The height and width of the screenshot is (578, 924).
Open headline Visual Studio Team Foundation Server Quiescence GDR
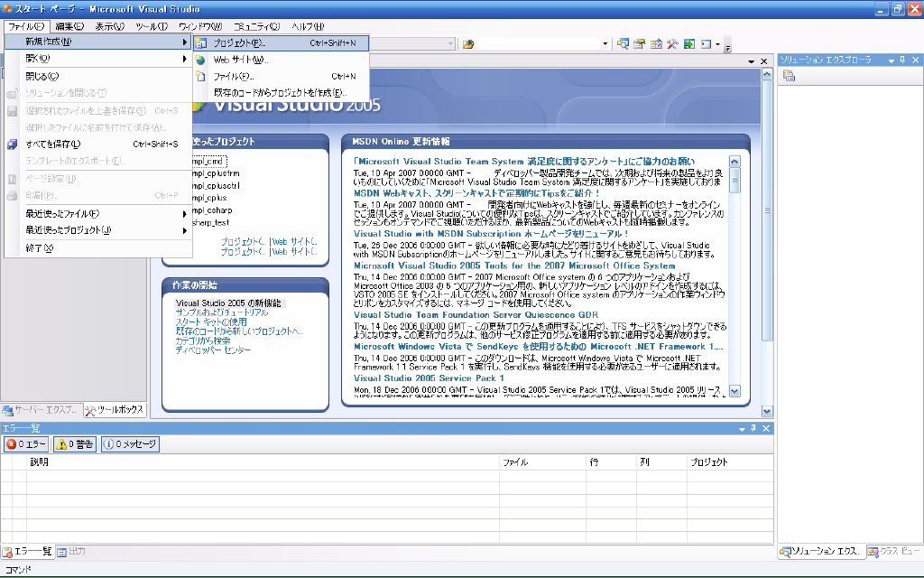pos(476,315)
